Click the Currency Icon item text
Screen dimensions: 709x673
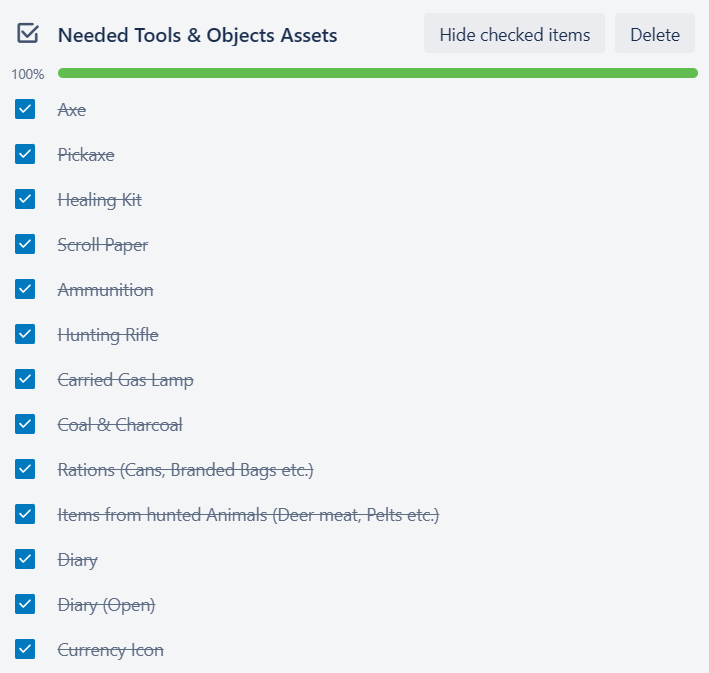pyautogui.click(x=110, y=650)
